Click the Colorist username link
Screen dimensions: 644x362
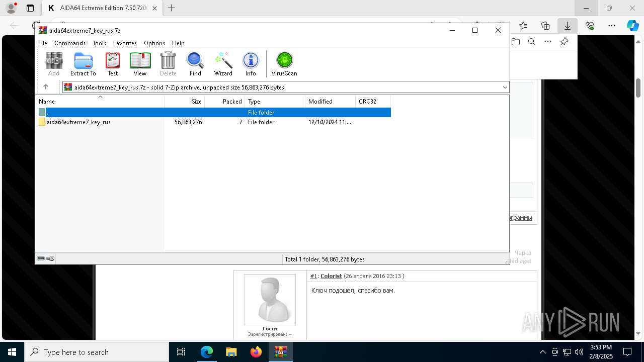[x=331, y=276]
